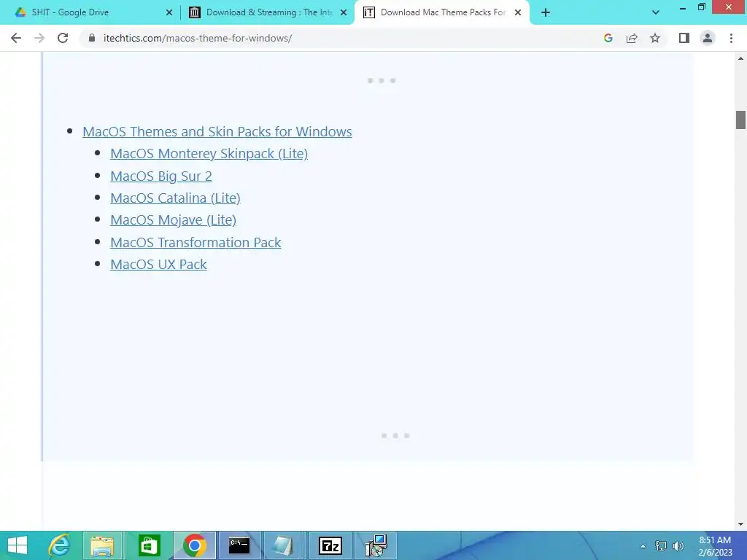This screenshot has height=560, width=747.
Task: Open File Explorer from taskbar
Action: click(x=102, y=545)
